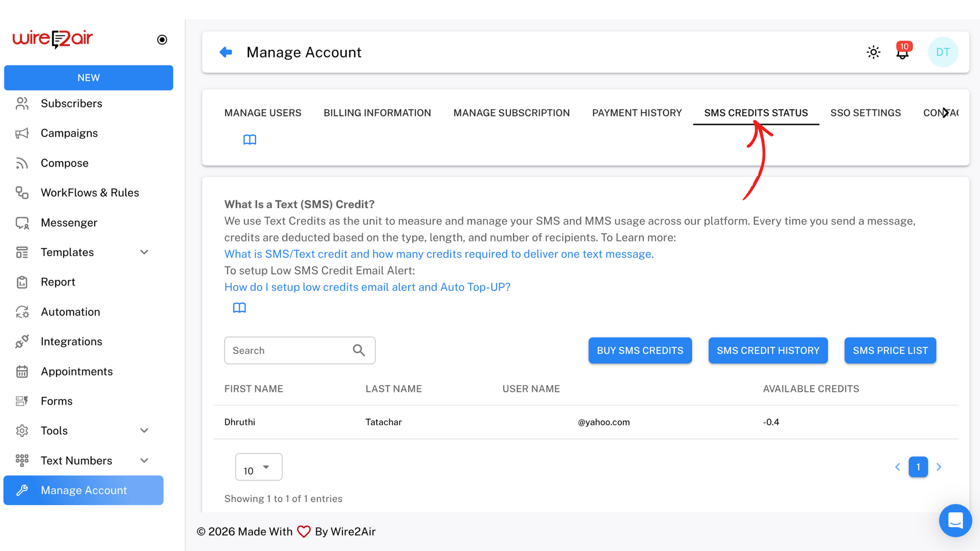Select the Automation icon
Image resolution: width=980 pixels, height=551 pixels.
[x=22, y=311]
